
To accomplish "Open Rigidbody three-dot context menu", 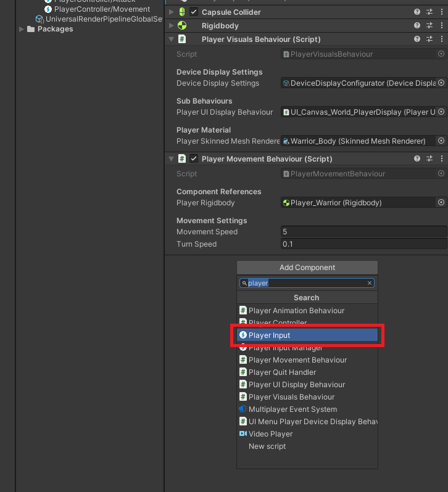I will pyautogui.click(x=442, y=25).
